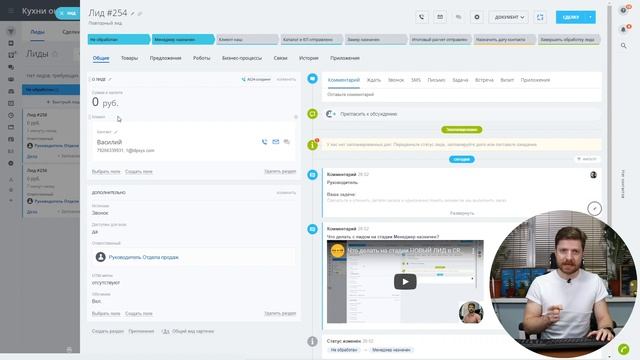
Task: Switch to the Товары tab
Action: pos(129,58)
